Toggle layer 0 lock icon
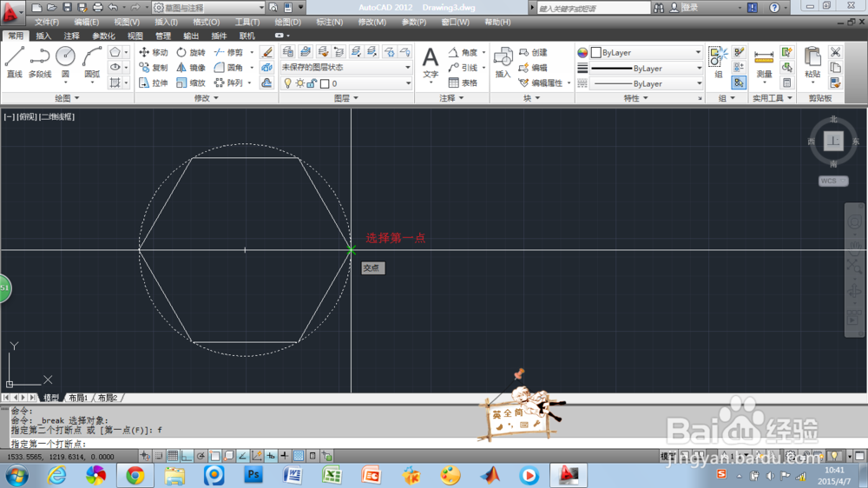 coord(312,83)
